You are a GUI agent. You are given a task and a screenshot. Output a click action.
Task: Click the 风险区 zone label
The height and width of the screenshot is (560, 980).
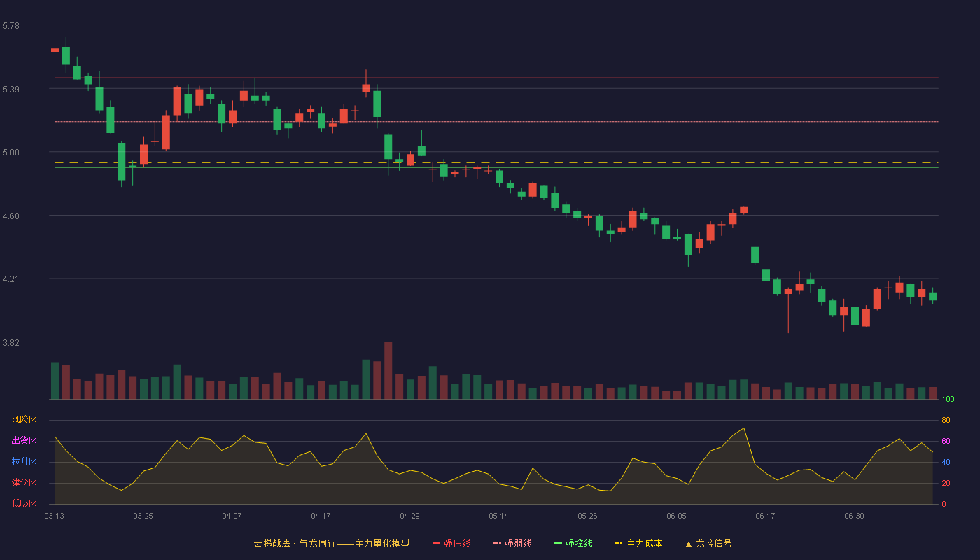24,420
